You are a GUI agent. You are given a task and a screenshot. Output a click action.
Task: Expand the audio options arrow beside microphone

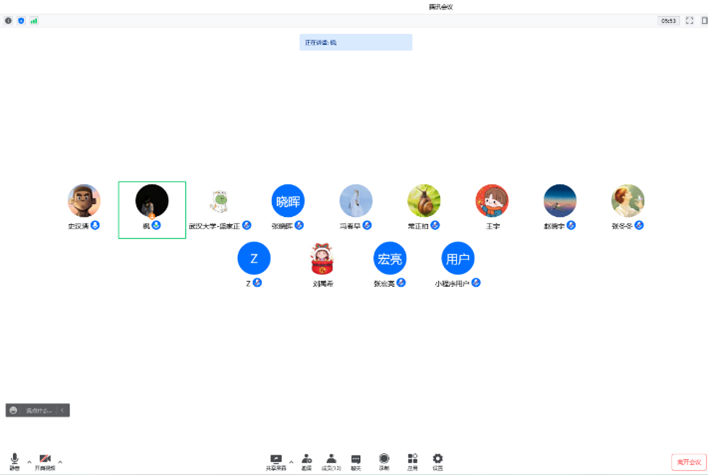point(29,461)
